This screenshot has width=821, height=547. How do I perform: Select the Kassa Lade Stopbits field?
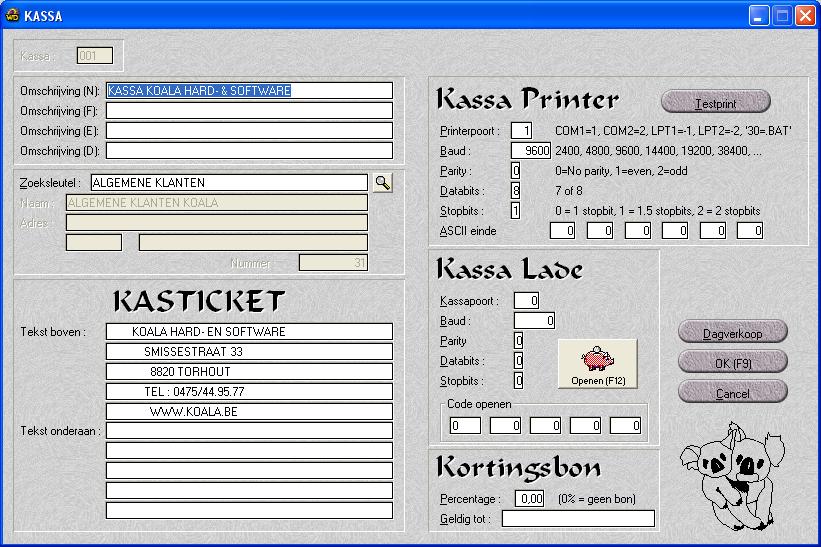coord(518,381)
